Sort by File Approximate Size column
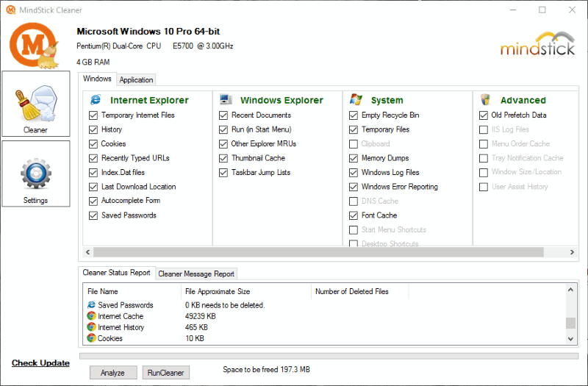Image resolution: width=588 pixels, height=386 pixels. (246, 291)
